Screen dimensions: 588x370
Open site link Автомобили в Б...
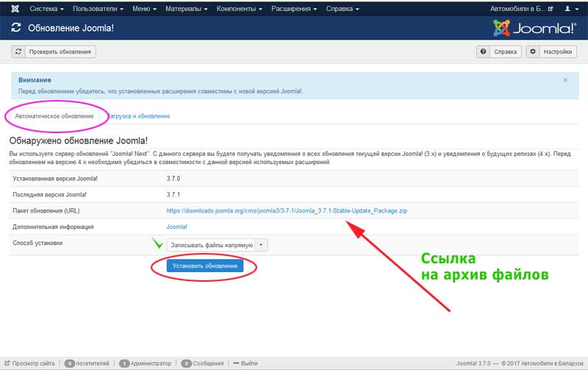[521, 9]
